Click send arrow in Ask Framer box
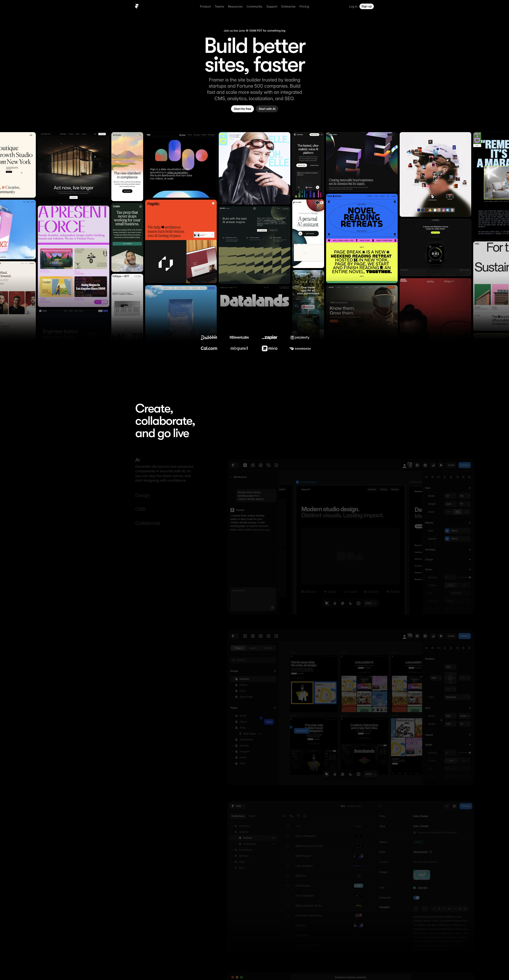This screenshot has width=509, height=980. [x=272, y=608]
